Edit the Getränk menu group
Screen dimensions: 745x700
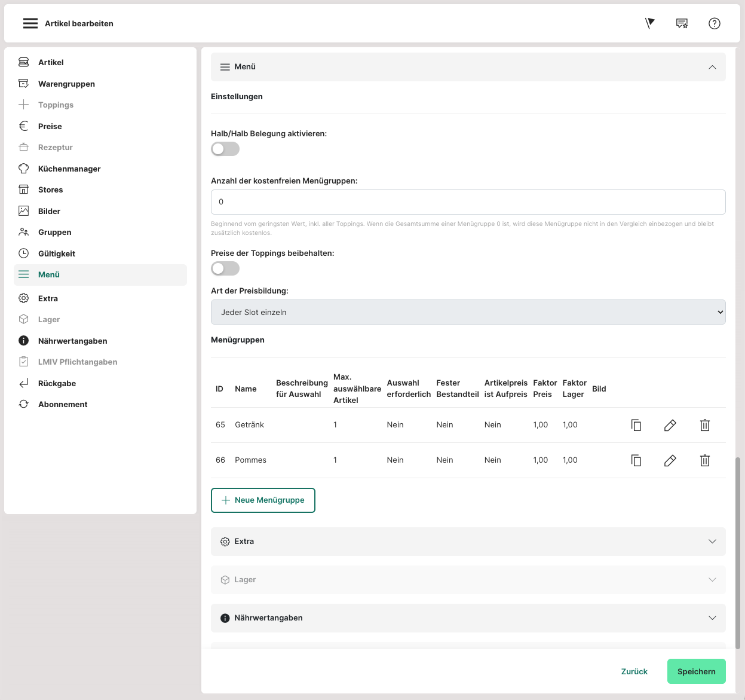pyautogui.click(x=670, y=425)
